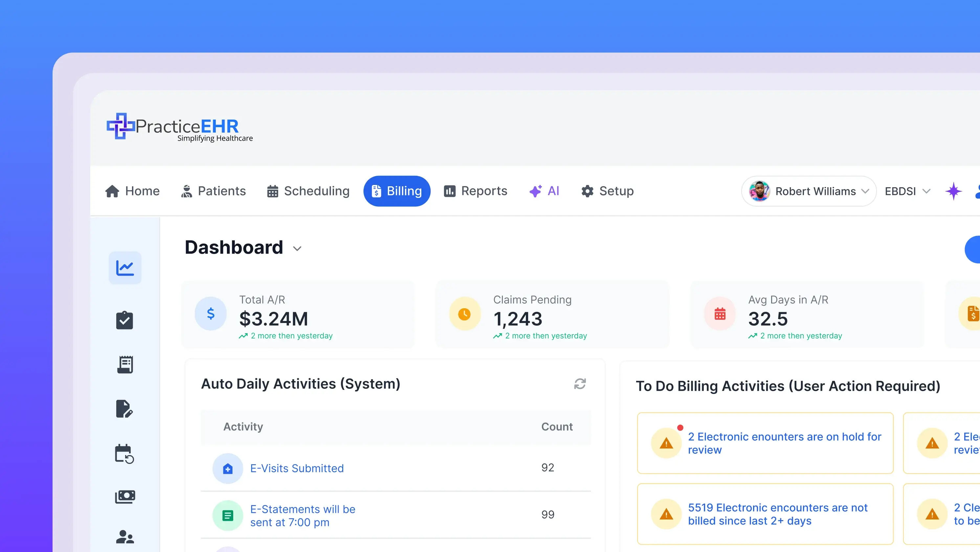Open the 5519 encounters not billed alert
Screen dimensions: 980x552
(777, 514)
